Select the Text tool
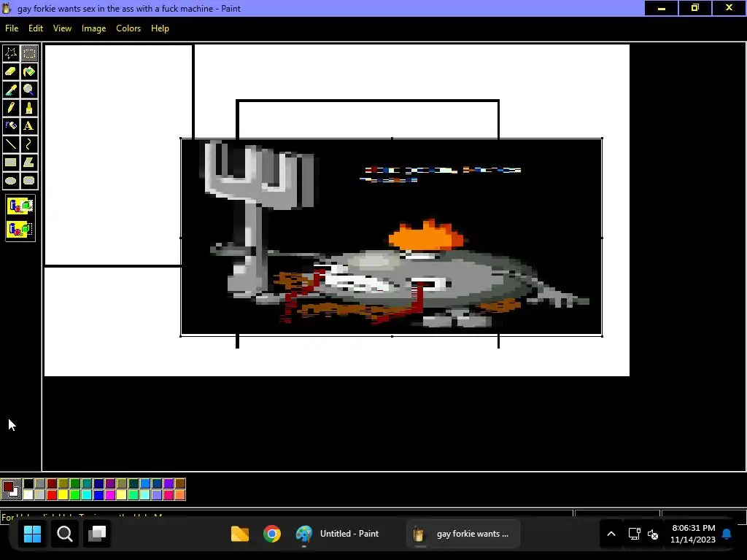This screenshot has width=747, height=560. click(29, 125)
